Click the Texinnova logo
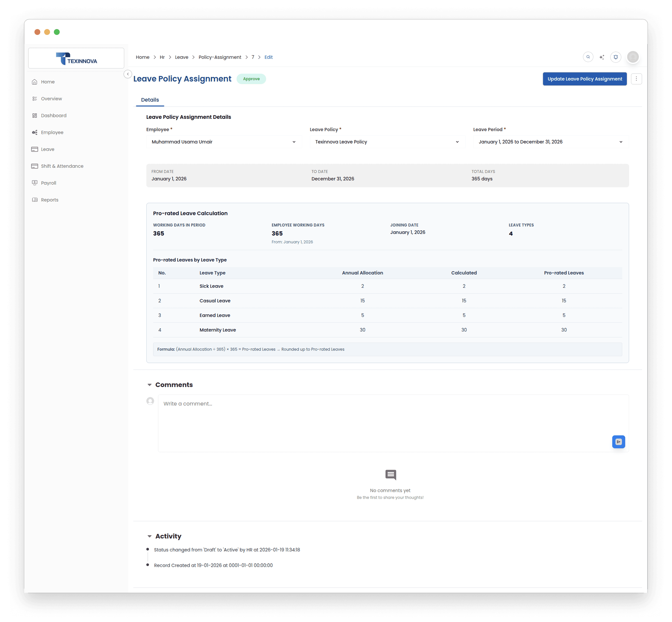 point(76,59)
